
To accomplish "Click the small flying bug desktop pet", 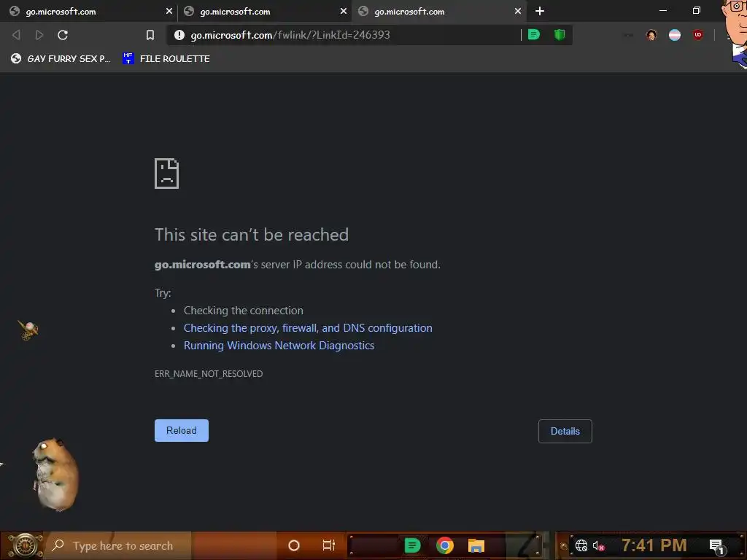I will coord(28,330).
